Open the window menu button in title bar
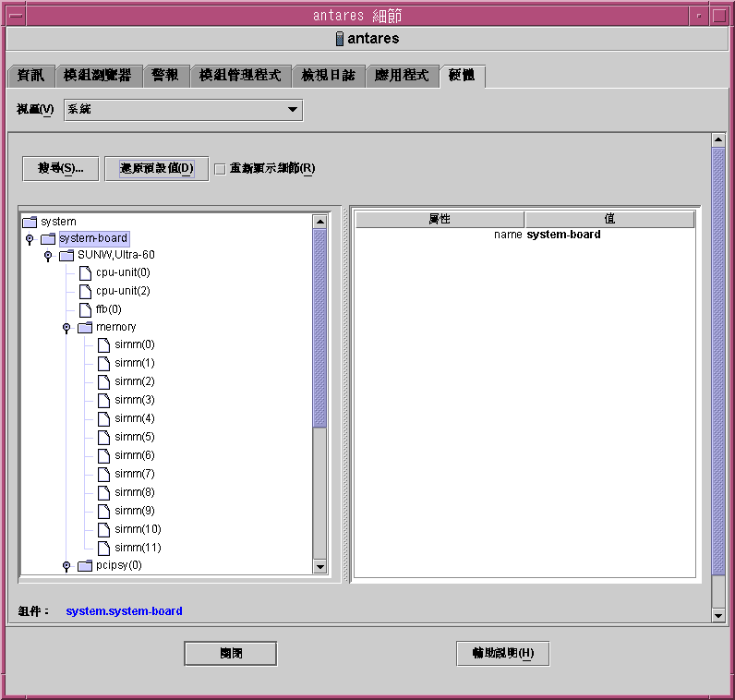Screen dimensions: 735x700 click(x=16, y=16)
